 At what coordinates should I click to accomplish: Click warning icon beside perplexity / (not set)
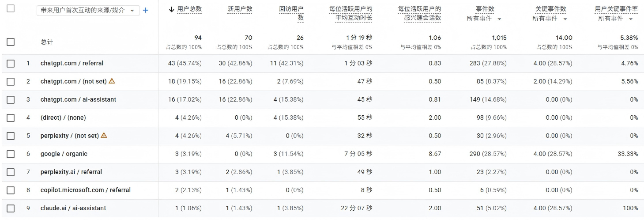[104, 135]
